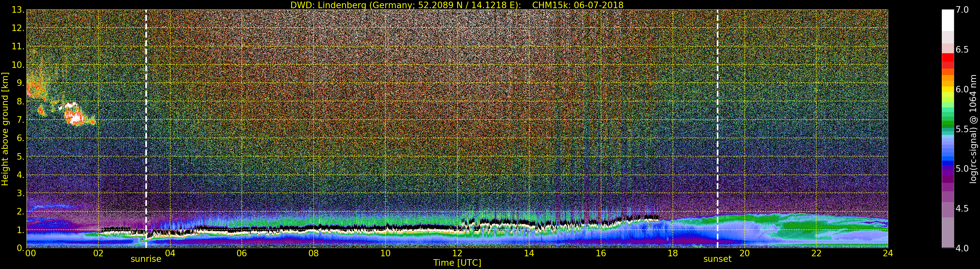Screen dimensions: 980x269
Task: Click the '6.0' colorbar tick label
Action: 962,89
